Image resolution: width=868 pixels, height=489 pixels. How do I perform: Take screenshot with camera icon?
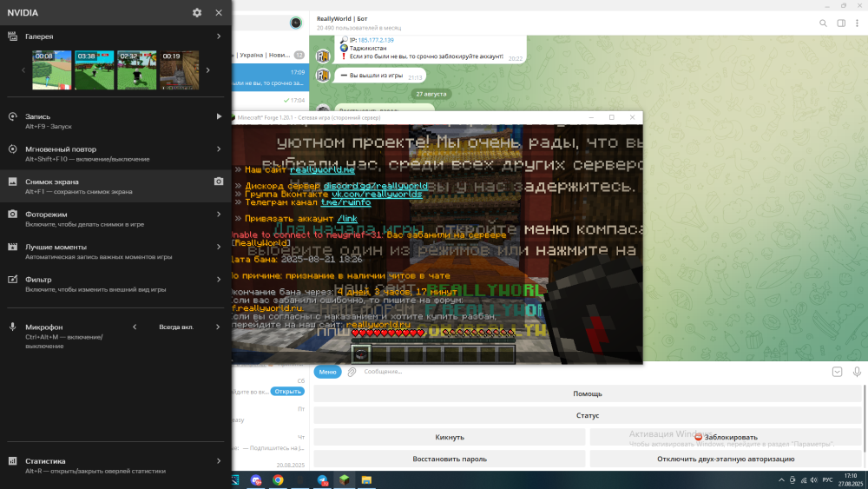[219, 181]
